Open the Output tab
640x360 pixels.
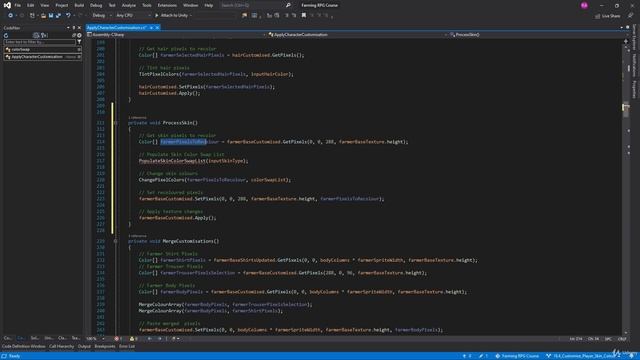pyautogui.click(x=84, y=347)
